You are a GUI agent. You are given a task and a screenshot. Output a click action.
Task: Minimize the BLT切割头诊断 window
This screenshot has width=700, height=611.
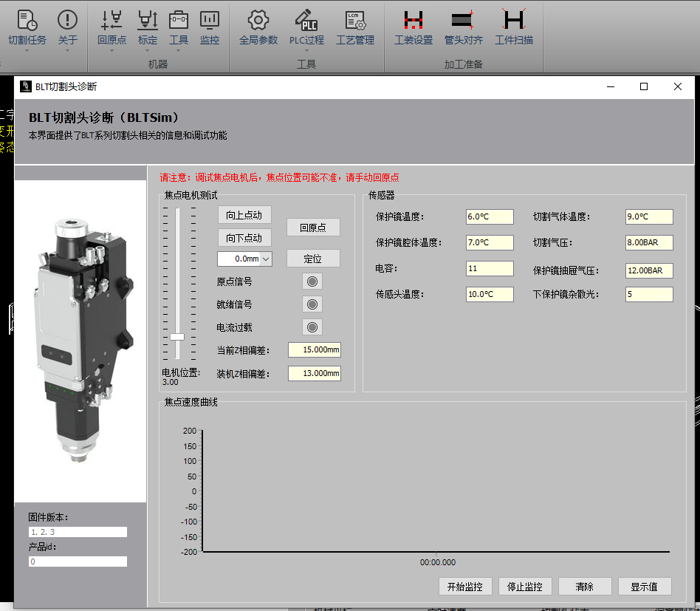click(611, 86)
